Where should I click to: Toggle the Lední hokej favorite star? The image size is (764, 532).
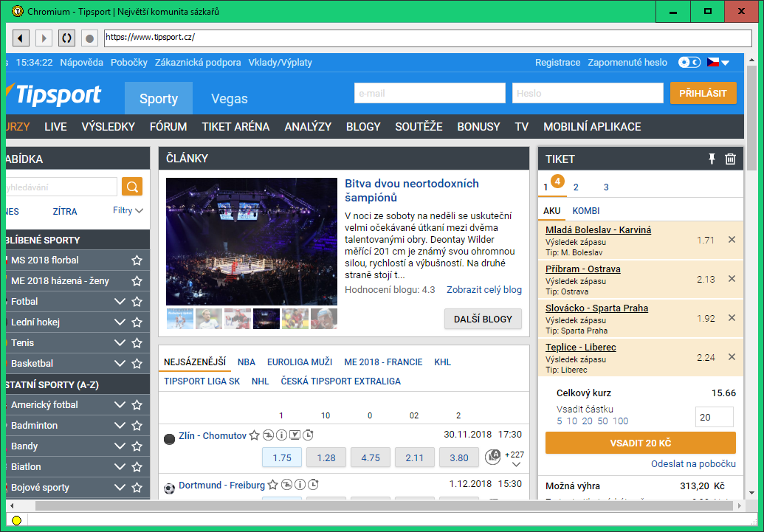point(137,322)
